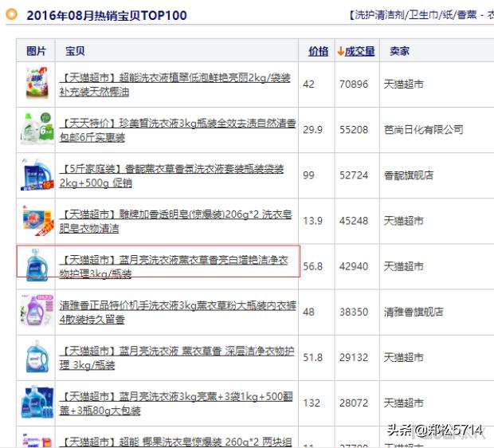Click the 卖家 column header

pyautogui.click(x=399, y=51)
